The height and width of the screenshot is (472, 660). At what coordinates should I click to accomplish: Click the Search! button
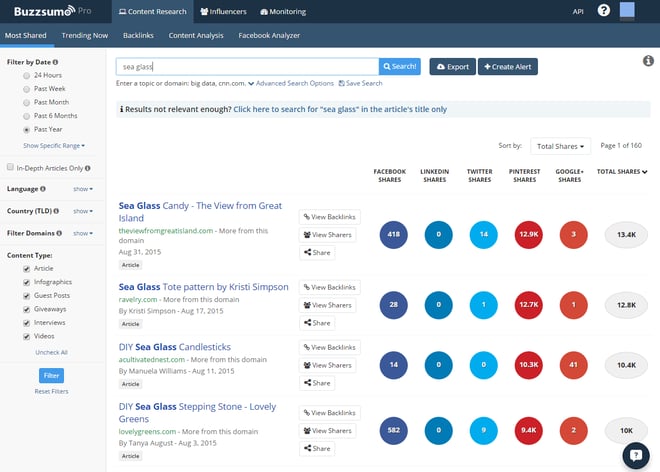(x=399, y=67)
